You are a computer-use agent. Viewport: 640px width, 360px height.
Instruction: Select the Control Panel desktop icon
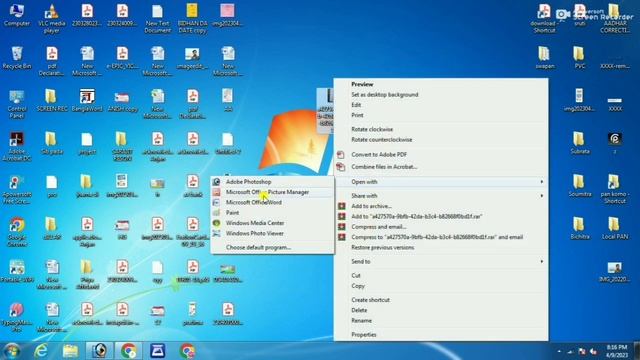point(16,104)
